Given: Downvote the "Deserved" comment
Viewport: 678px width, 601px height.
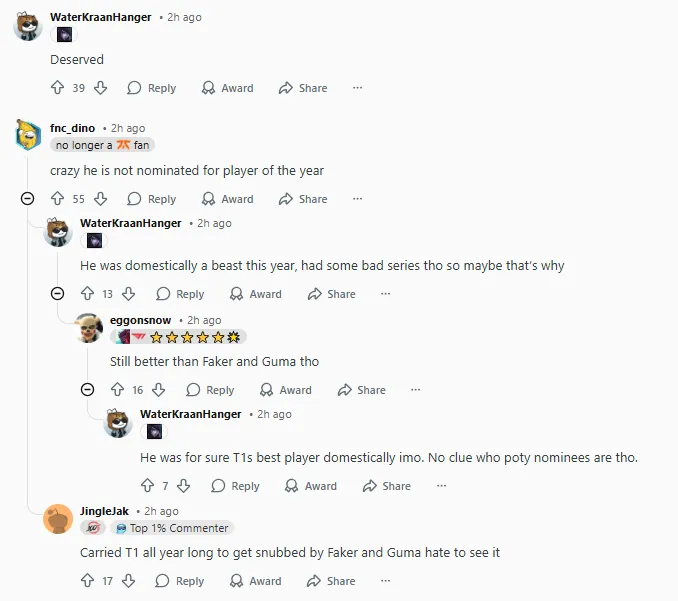Looking at the screenshot, I should (100, 88).
